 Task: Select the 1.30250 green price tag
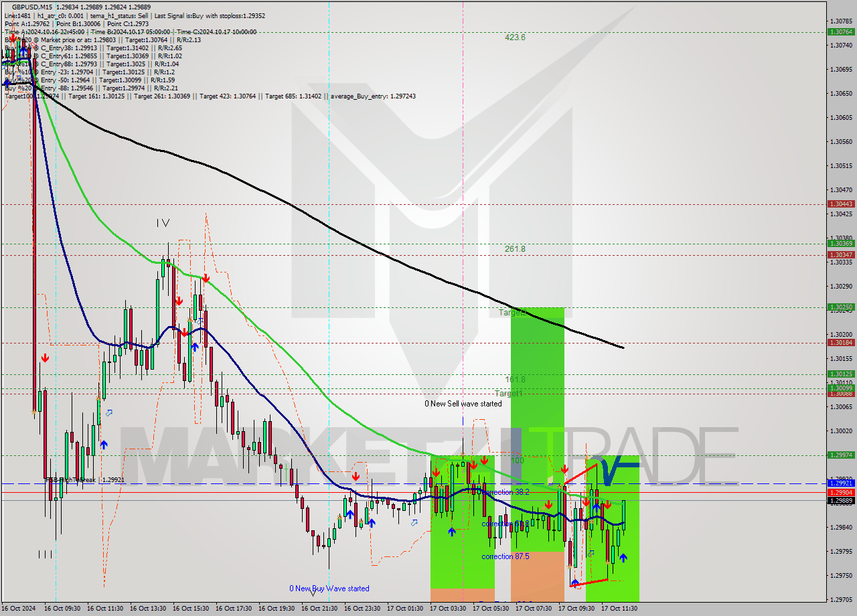(x=840, y=307)
